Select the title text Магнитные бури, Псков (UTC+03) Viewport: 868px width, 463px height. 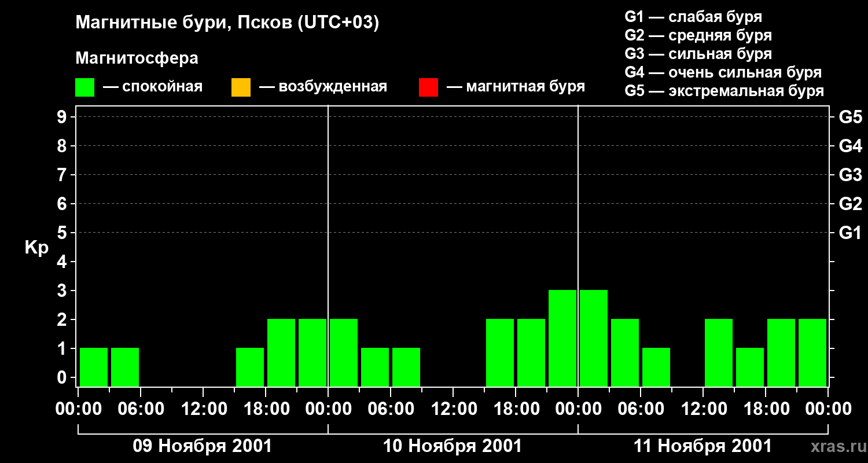click(227, 23)
